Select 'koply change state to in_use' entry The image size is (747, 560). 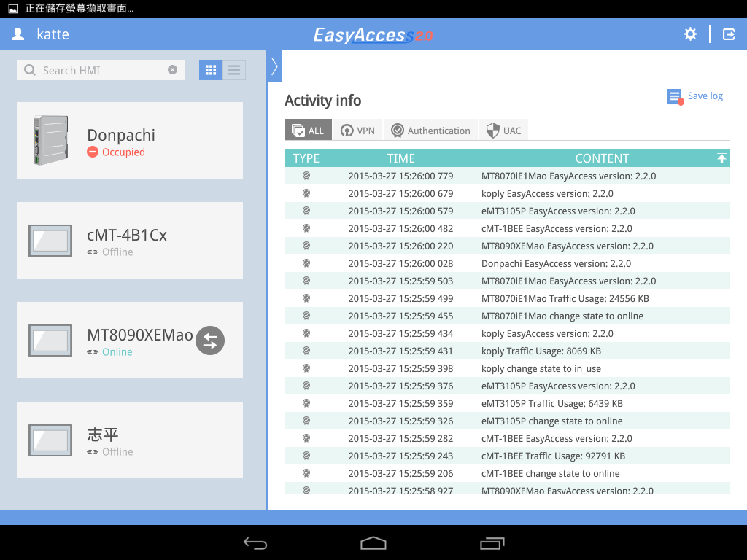point(507,368)
